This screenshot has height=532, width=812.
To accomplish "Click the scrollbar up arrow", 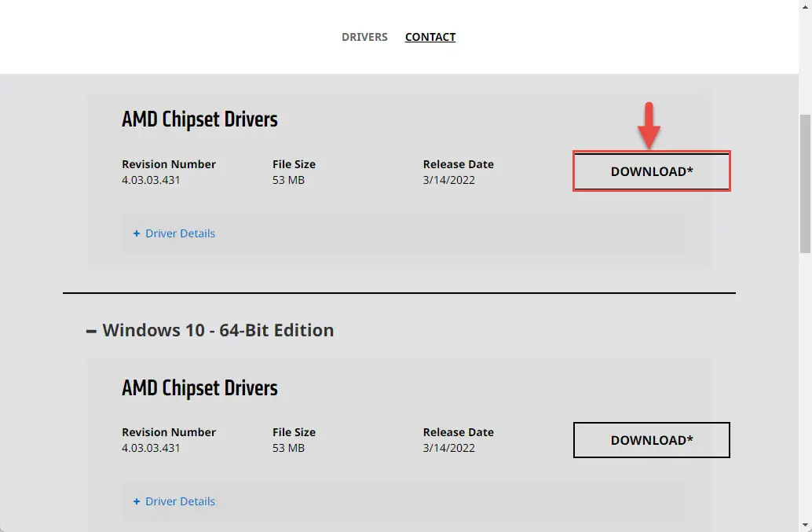I will (x=805, y=7).
